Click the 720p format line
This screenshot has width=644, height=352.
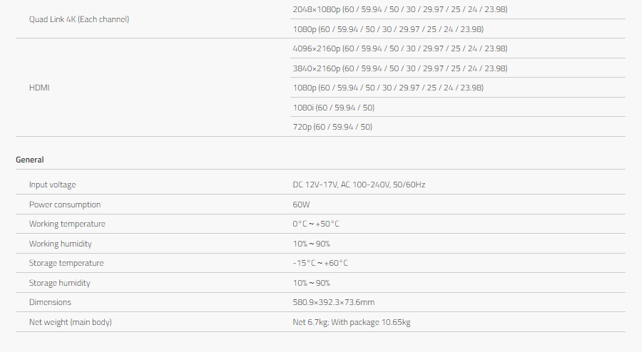(x=332, y=127)
